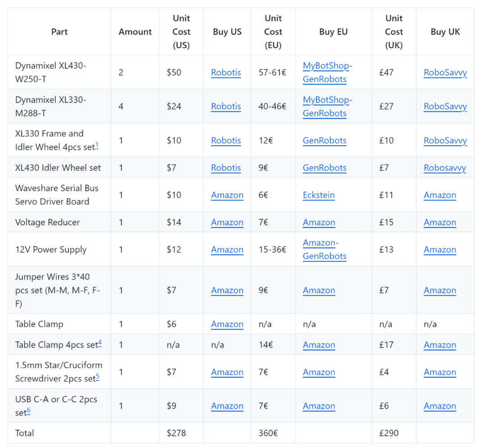Viewport: 486px width, 448px height.
Task: Click the Robosavvy link for XL430 Idler Wheel set
Action: pos(445,168)
